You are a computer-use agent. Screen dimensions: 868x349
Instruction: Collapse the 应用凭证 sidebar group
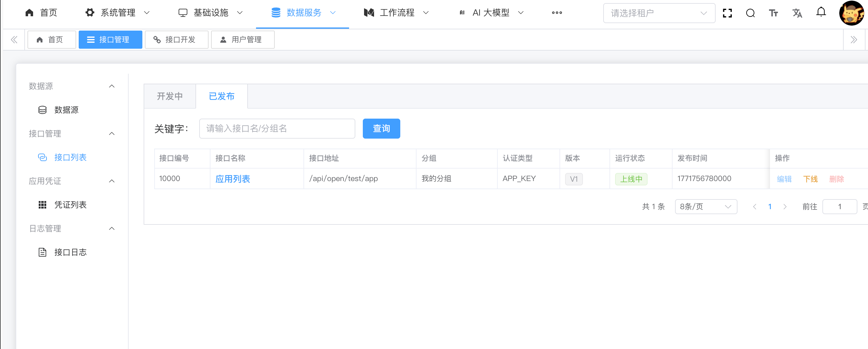pyautogui.click(x=112, y=181)
